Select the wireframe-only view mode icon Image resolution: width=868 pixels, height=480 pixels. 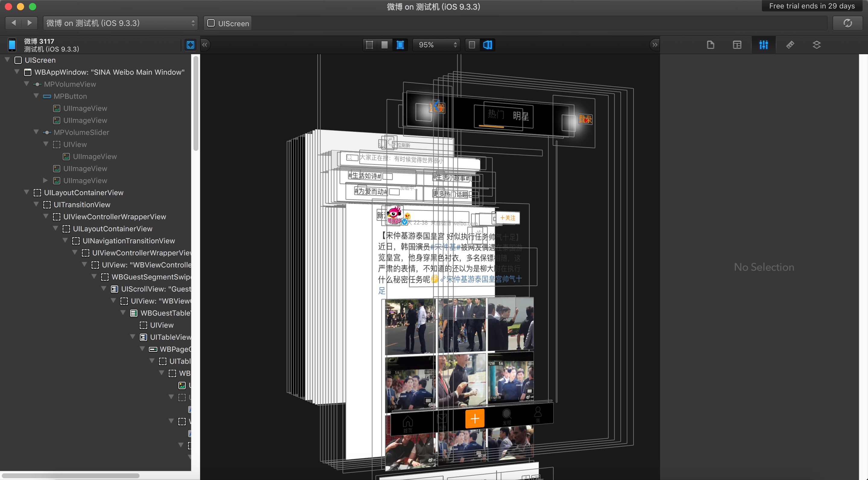[x=369, y=45]
